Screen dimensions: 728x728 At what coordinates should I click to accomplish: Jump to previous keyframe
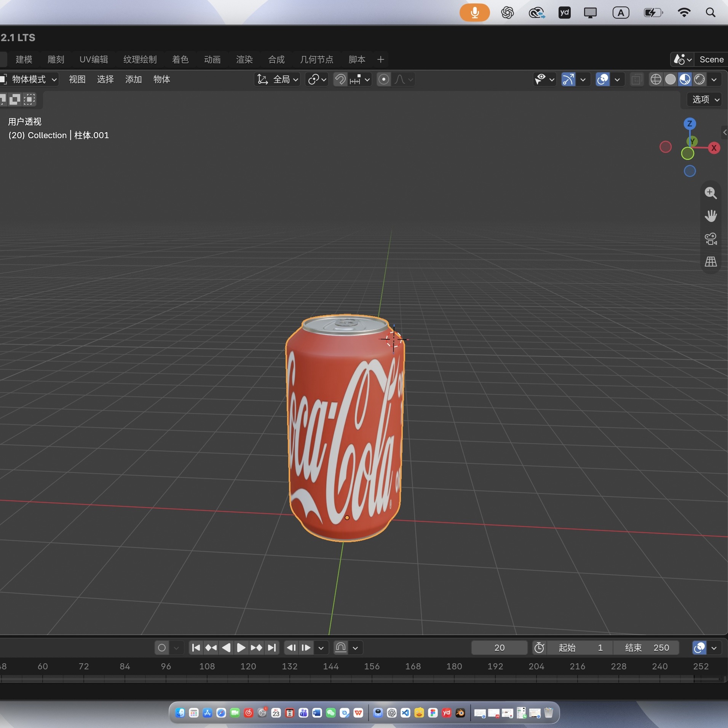click(x=211, y=648)
